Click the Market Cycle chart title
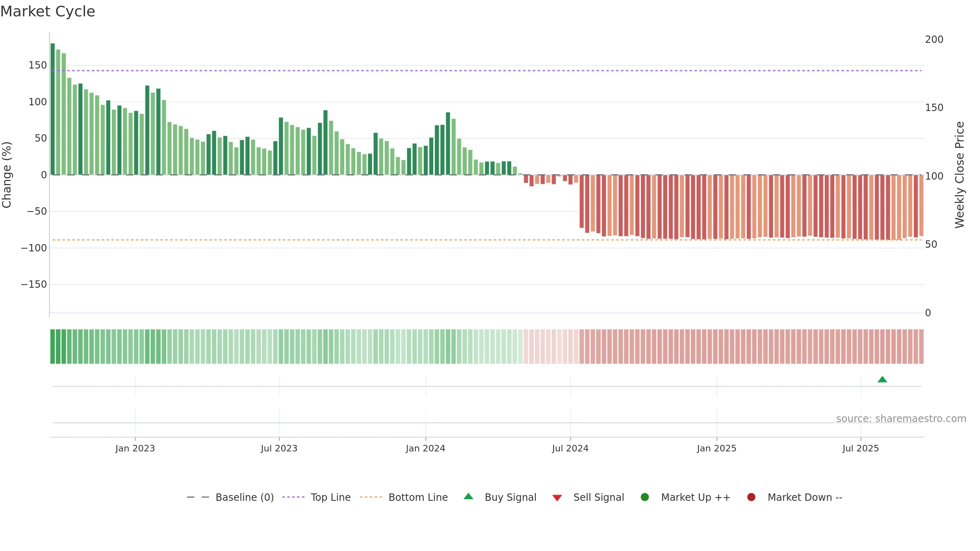This screenshot has height=551, width=980. tap(47, 11)
